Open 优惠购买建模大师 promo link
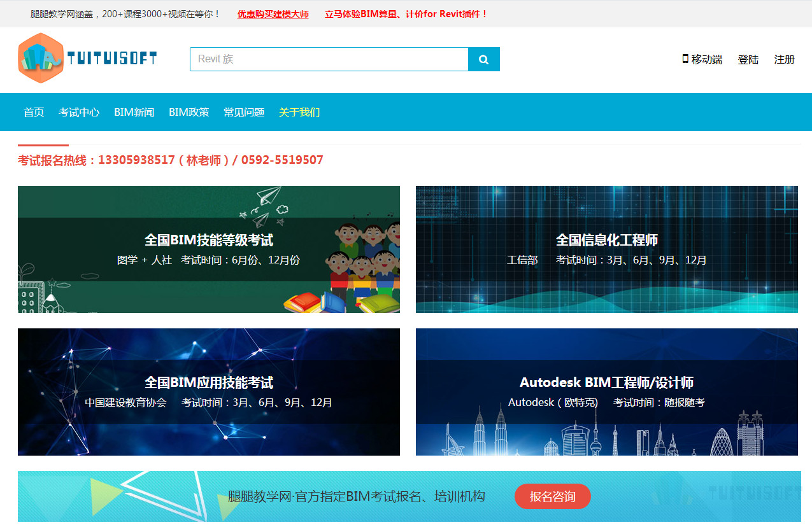The width and height of the screenshot is (812, 525). [x=273, y=14]
